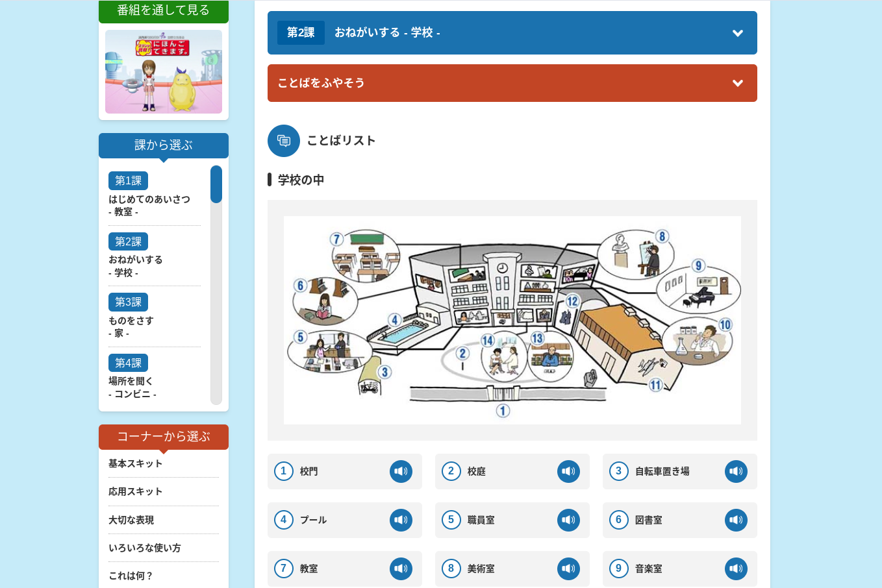Open いろいろな使い方 section
The height and width of the screenshot is (588, 882).
145,548
